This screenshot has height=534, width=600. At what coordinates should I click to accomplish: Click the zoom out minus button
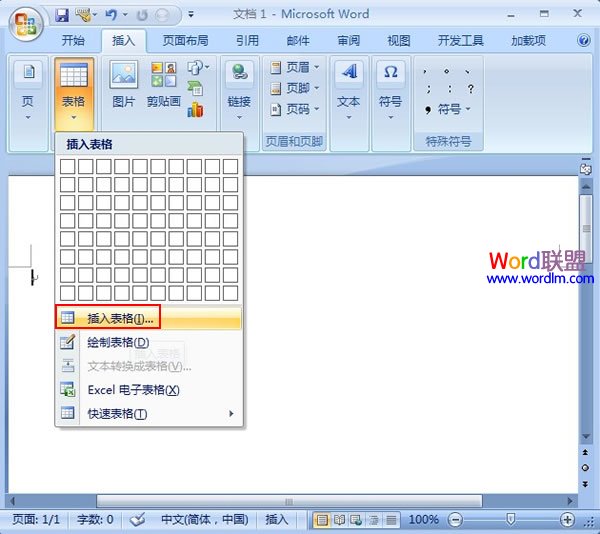tap(455, 520)
